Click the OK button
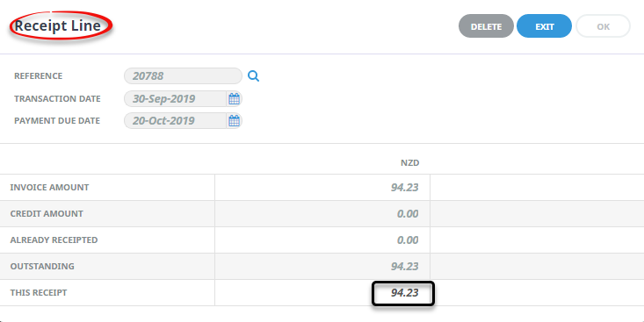Image resolution: width=644 pixels, height=322 pixels. 603,26
